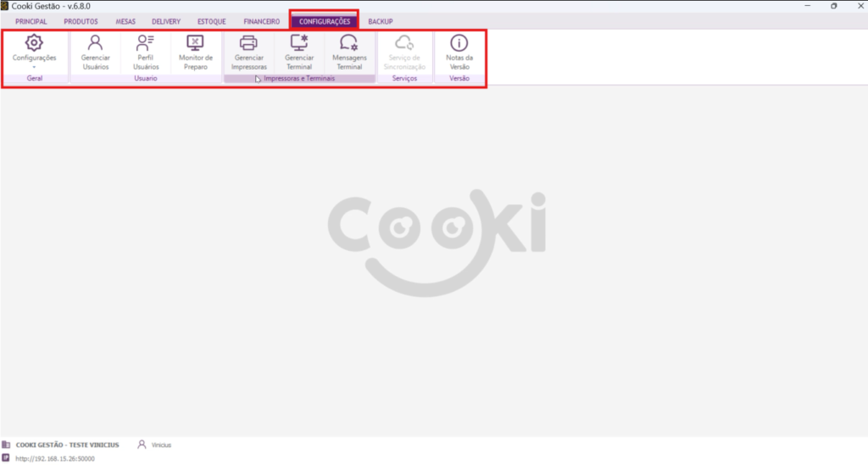Viewport: 868px width, 465px height.
Task: Switch to the ESTOQUE tab
Action: pyautogui.click(x=211, y=21)
